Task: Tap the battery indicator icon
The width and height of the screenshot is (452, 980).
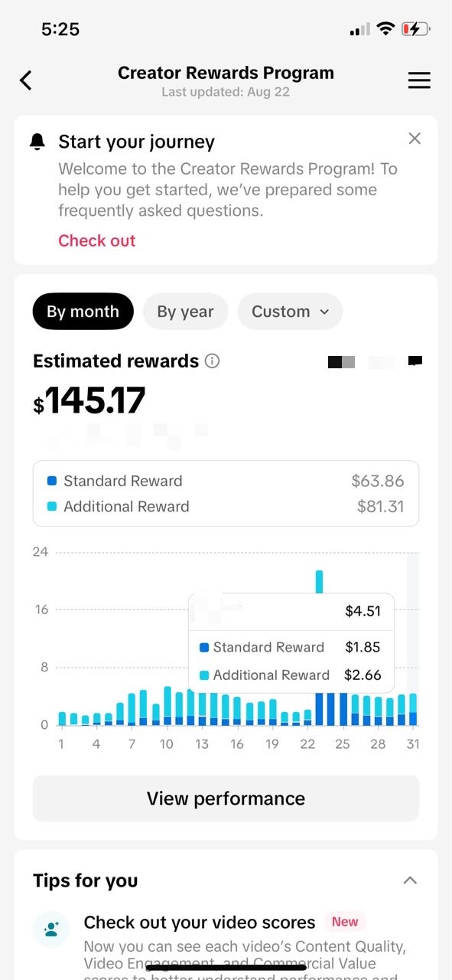Action: click(x=416, y=29)
